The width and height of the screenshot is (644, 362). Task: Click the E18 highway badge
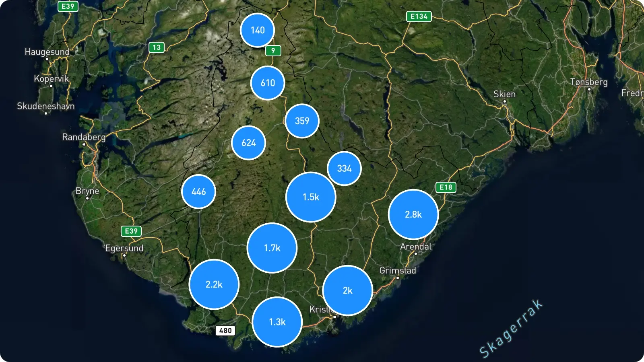[x=446, y=187]
